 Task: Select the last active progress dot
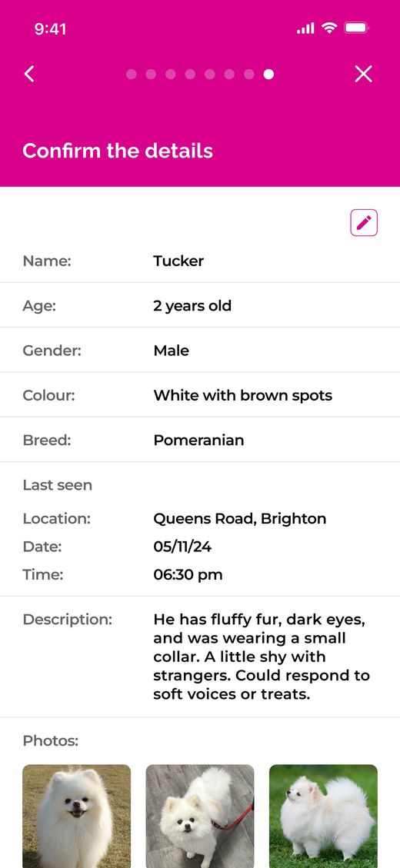coord(268,74)
